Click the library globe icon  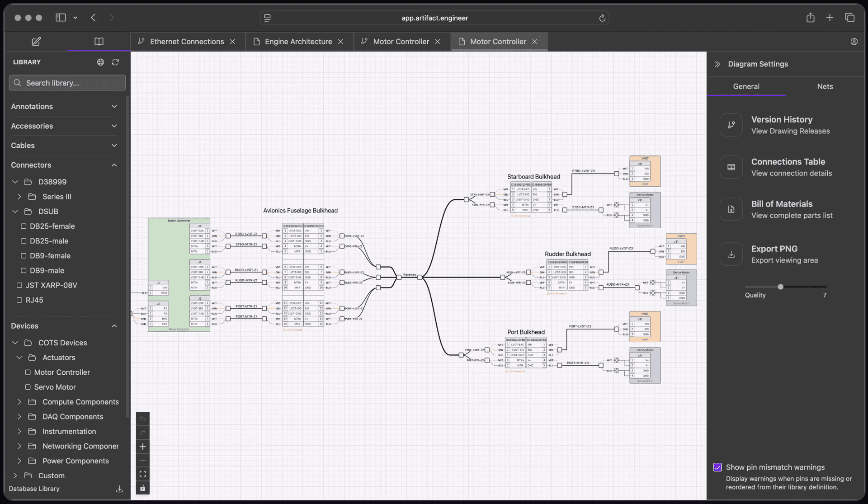coord(100,62)
